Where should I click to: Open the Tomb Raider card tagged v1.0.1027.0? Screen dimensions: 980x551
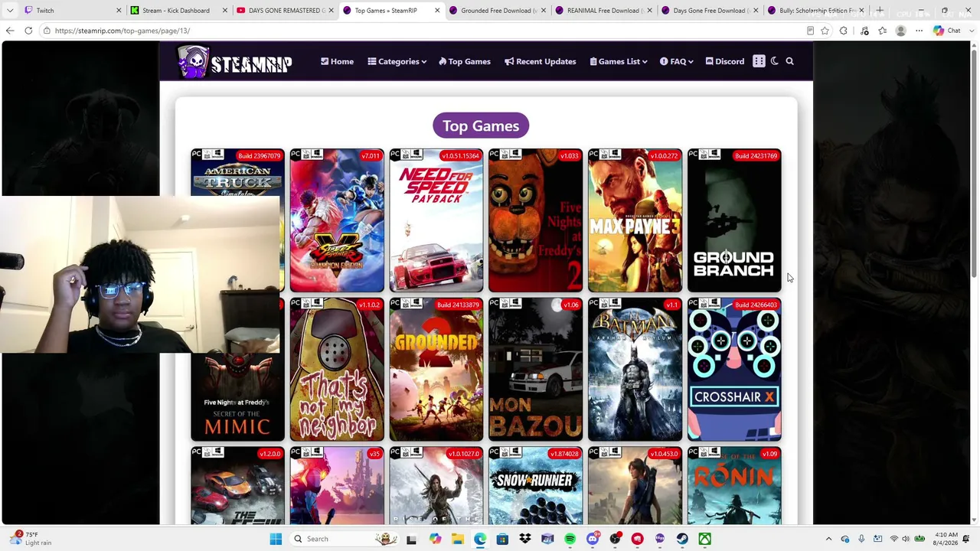pos(436,486)
